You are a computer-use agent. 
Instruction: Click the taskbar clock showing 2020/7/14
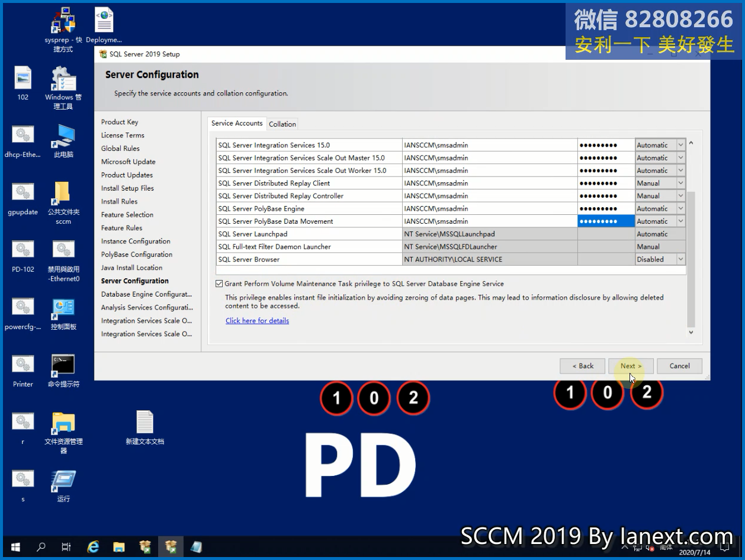(x=694, y=552)
